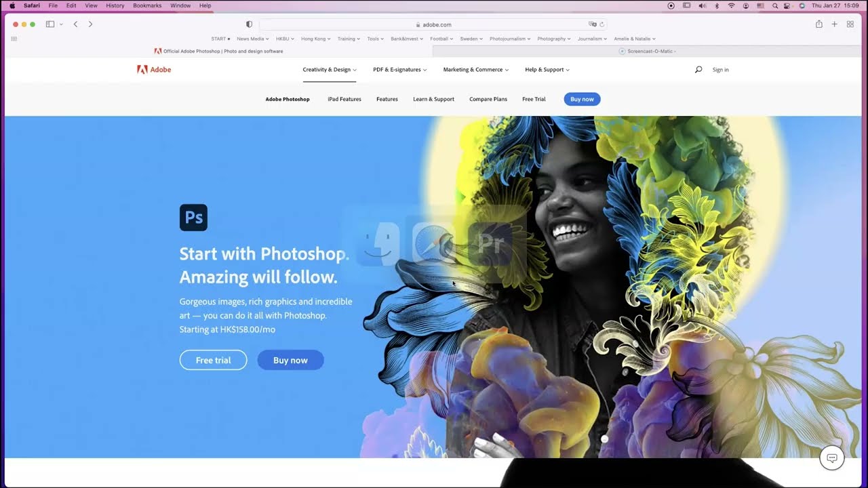The image size is (868, 488).
Task: Open the site search magnifier icon
Action: tap(698, 69)
